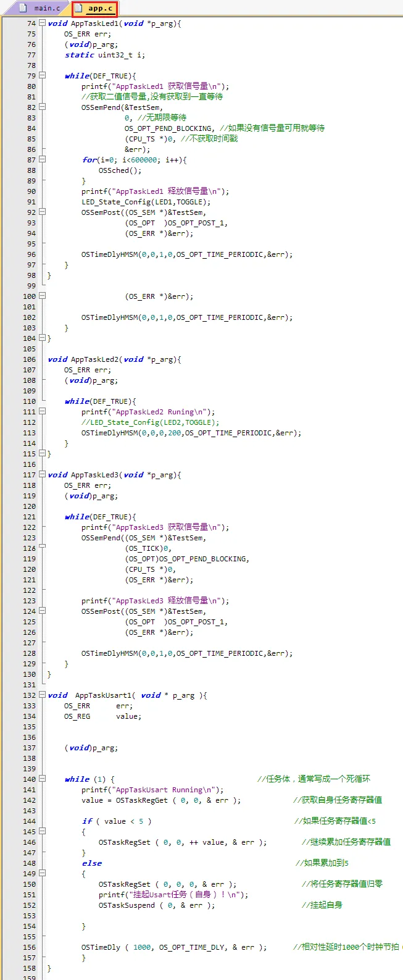Image resolution: width=403 pixels, height=980 pixels.
Task: Collapse the OSSemPend call at line 82
Action: pos(42,107)
